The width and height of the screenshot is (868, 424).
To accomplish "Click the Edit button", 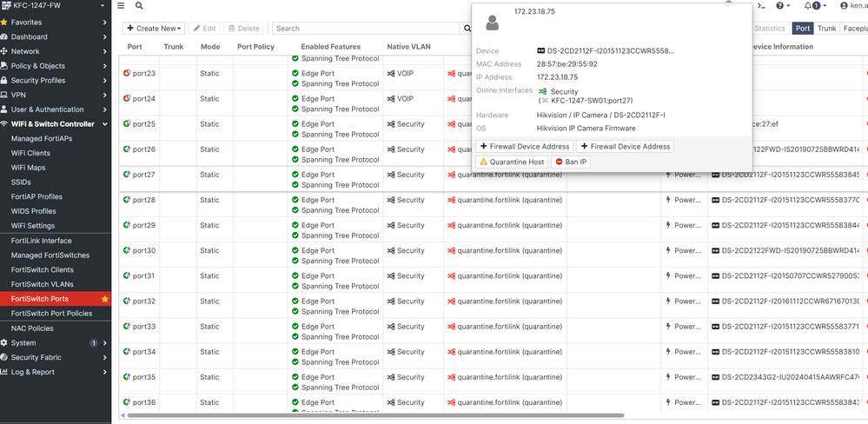I will [204, 28].
